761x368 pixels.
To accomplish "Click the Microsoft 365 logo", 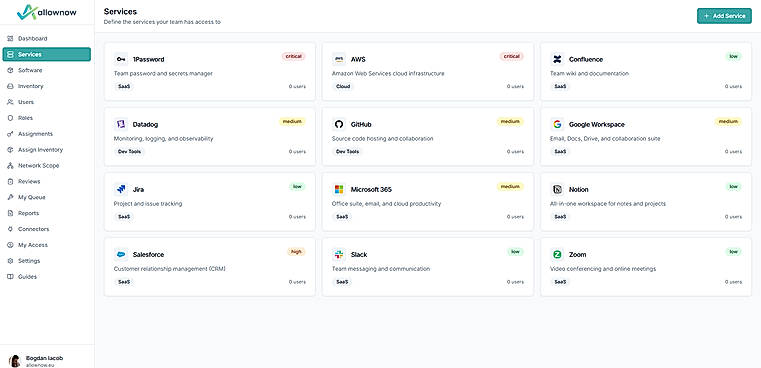I will coord(339,189).
